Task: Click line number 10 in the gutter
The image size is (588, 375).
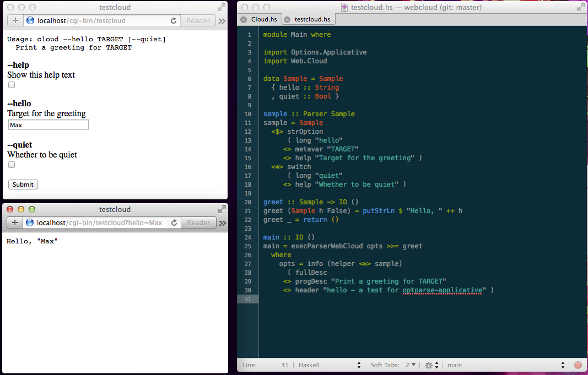Action: click(248, 114)
